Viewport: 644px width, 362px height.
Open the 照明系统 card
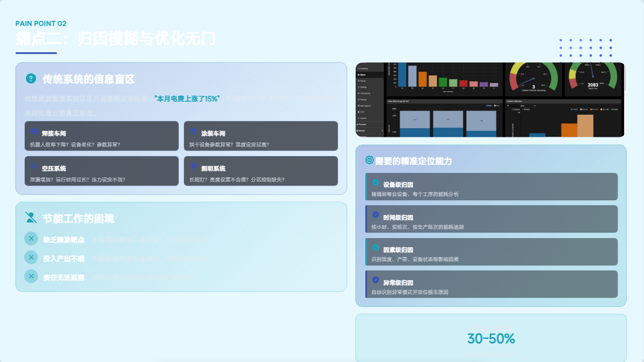(261, 171)
